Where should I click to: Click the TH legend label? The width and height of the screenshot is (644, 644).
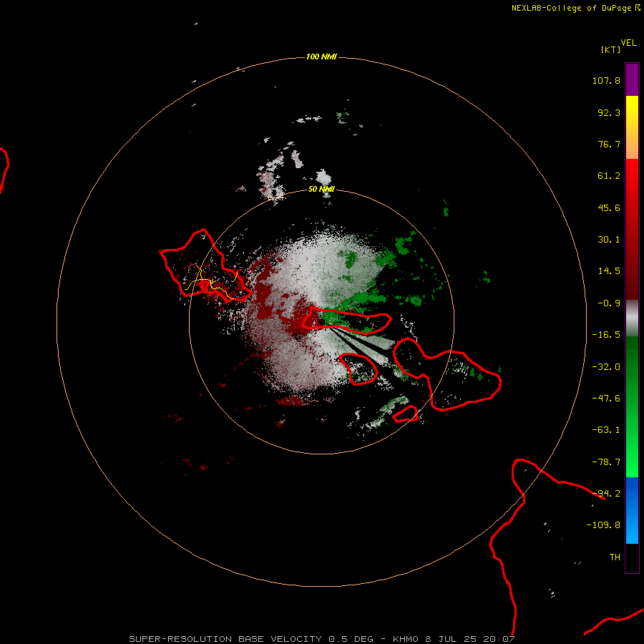pyautogui.click(x=615, y=557)
